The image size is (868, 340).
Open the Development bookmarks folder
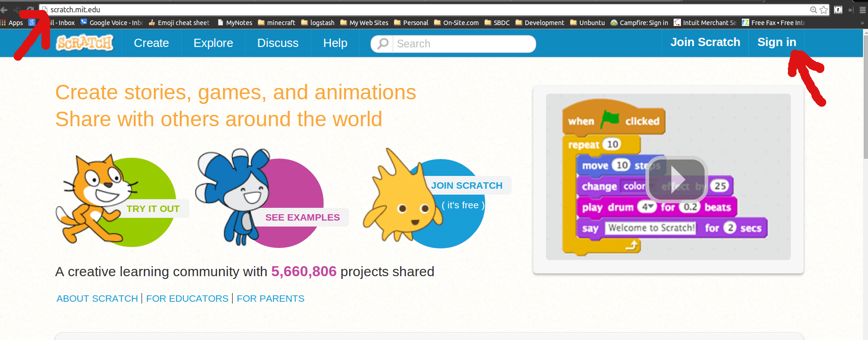(x=540, y=23)
